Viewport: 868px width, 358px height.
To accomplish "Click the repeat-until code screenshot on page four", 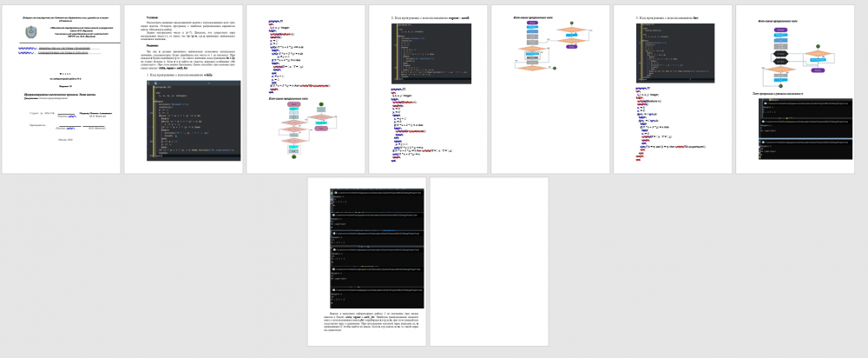I will tap(431, 53).
